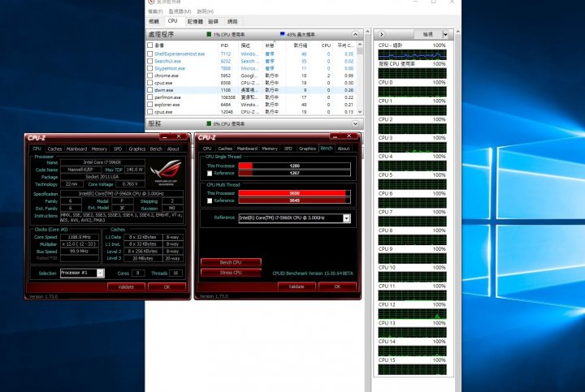
Task: Open the 檢視 dropdown arrow in graph pane
Action: pyautogui.click(x=445, y=34)
